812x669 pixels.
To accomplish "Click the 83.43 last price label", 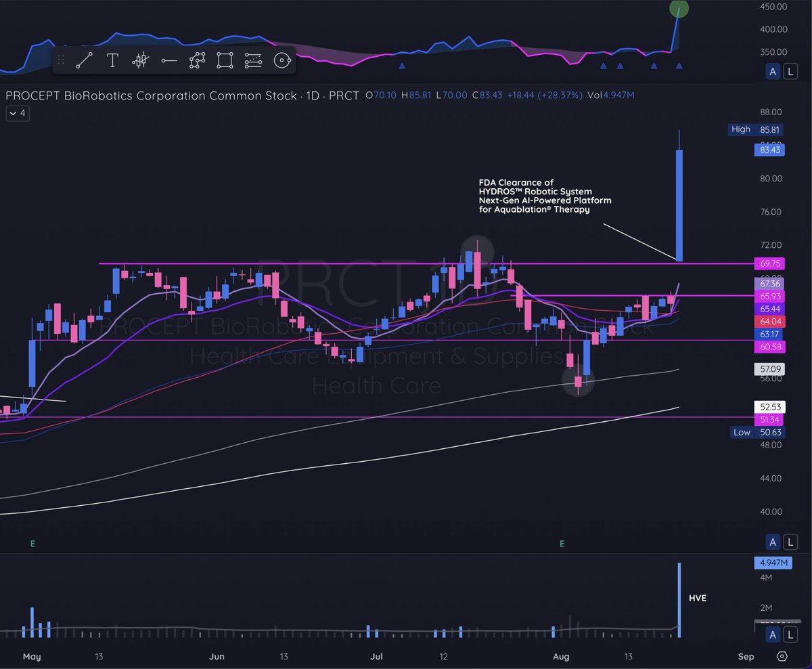I will 769,150.
